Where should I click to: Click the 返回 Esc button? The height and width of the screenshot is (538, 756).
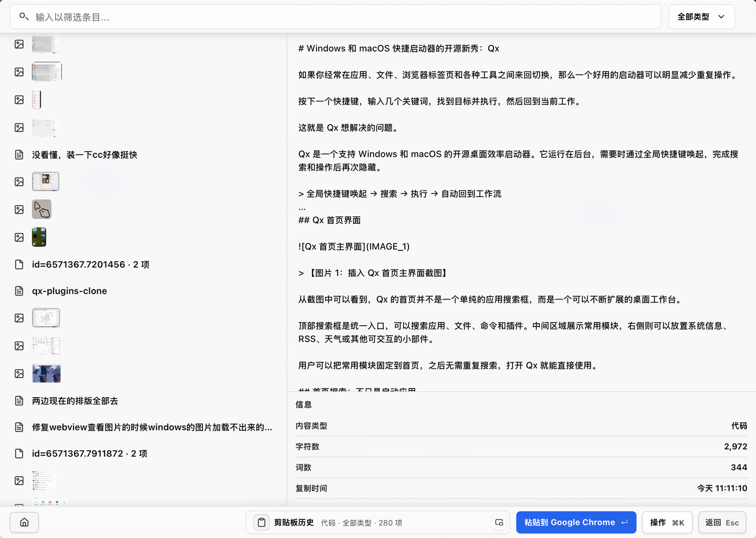(x=722, y=522)
